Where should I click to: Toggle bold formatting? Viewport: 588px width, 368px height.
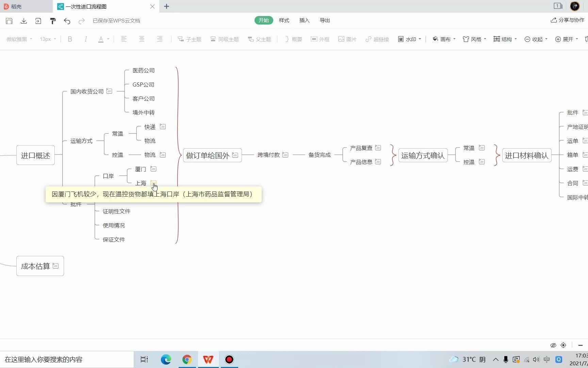[70, 39]
